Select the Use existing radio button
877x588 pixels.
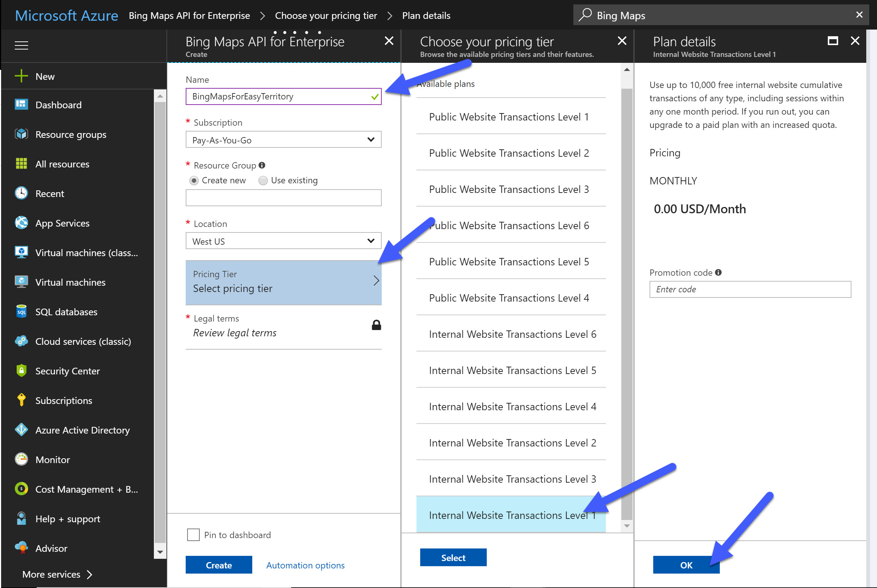point(263,180)
